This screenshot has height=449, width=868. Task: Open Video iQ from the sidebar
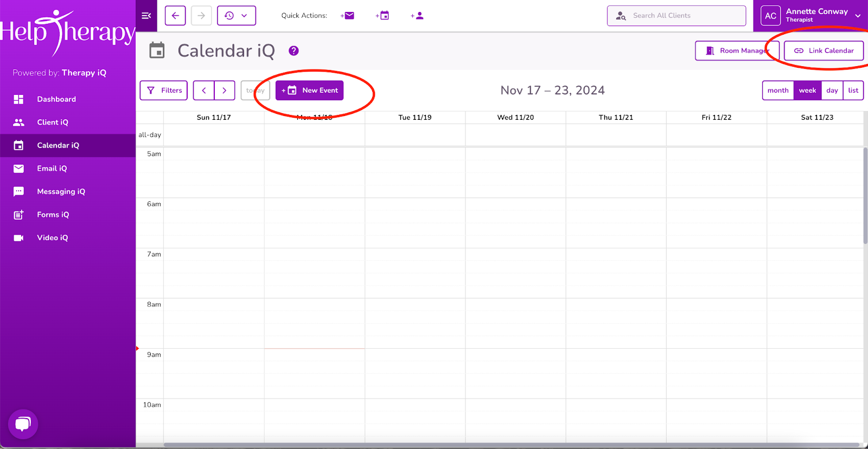point(68,238)
